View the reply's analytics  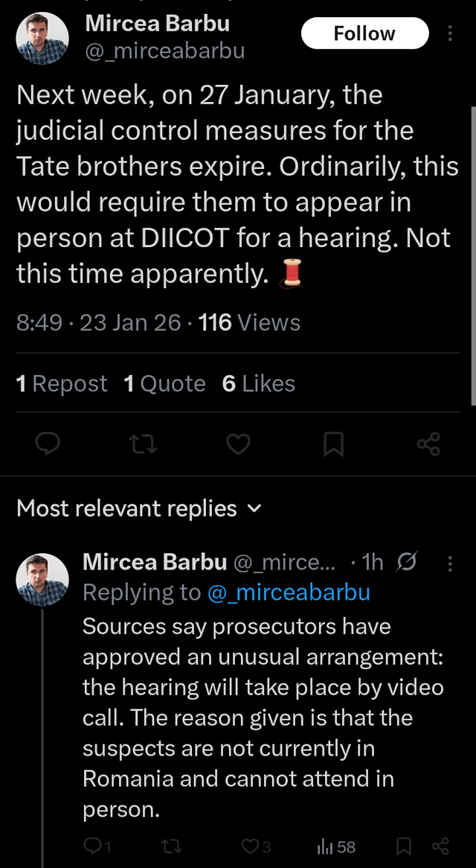point(336,847)
